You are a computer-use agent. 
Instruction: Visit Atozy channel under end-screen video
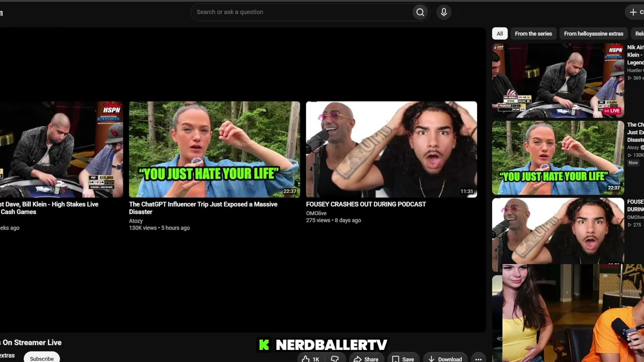(x=136, y=221)
